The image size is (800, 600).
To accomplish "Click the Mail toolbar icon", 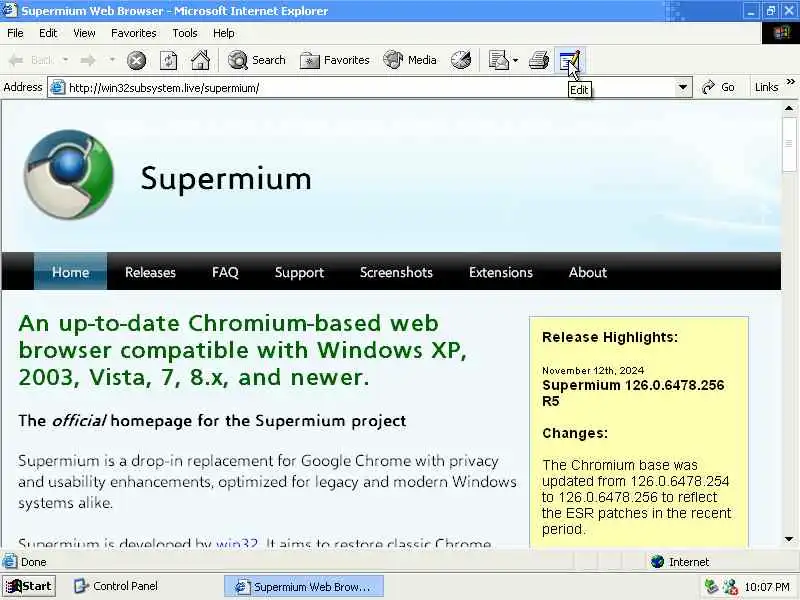I will pos(498,60).
